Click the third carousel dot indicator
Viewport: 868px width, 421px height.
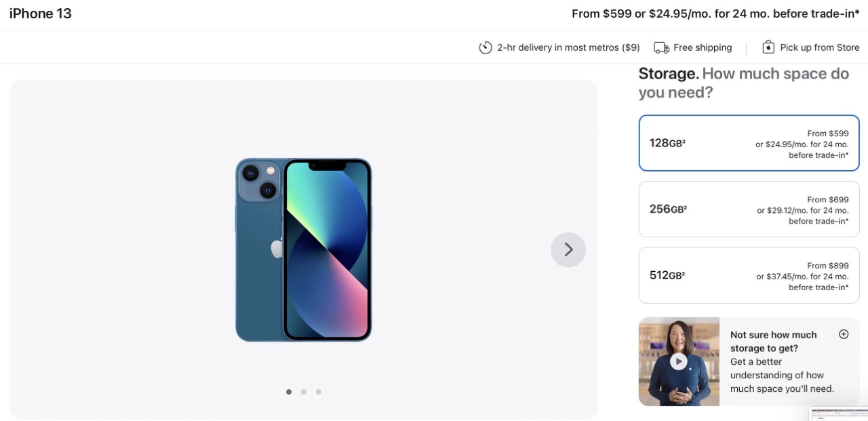[319, 392]
